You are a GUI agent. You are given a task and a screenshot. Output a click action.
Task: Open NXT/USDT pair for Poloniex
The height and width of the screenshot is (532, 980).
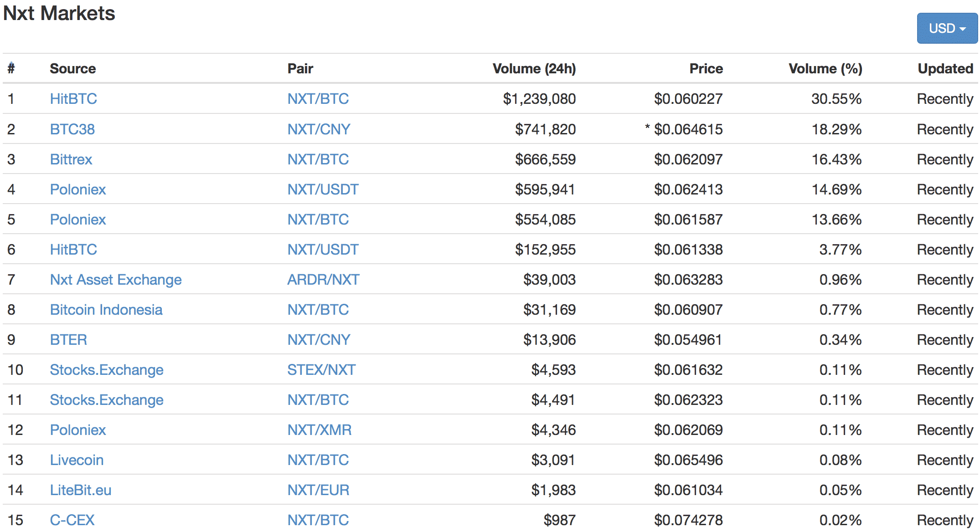point(323,189)
